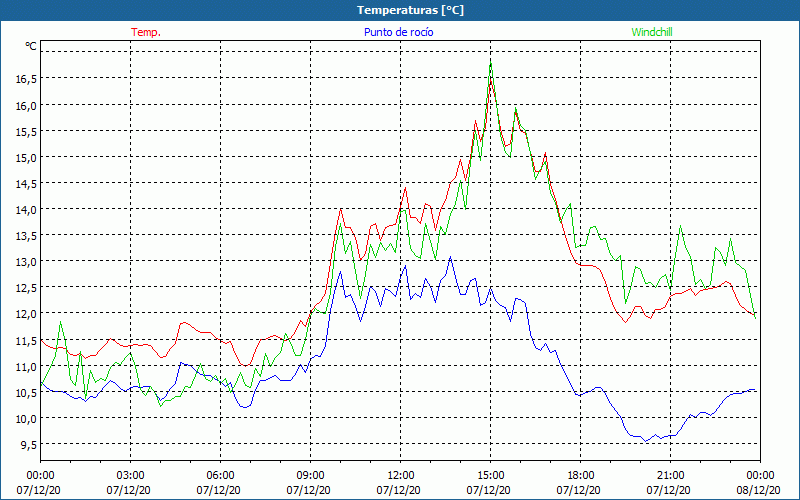Click the 07/12/20 date beneath 15:00
Image resolution: width=800 pixels, height=500 pixels.
coord(488,490)
